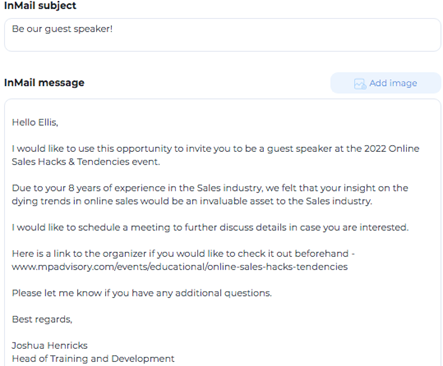
Task: Focus the InMail subject input field
Action: click(222, 35)
